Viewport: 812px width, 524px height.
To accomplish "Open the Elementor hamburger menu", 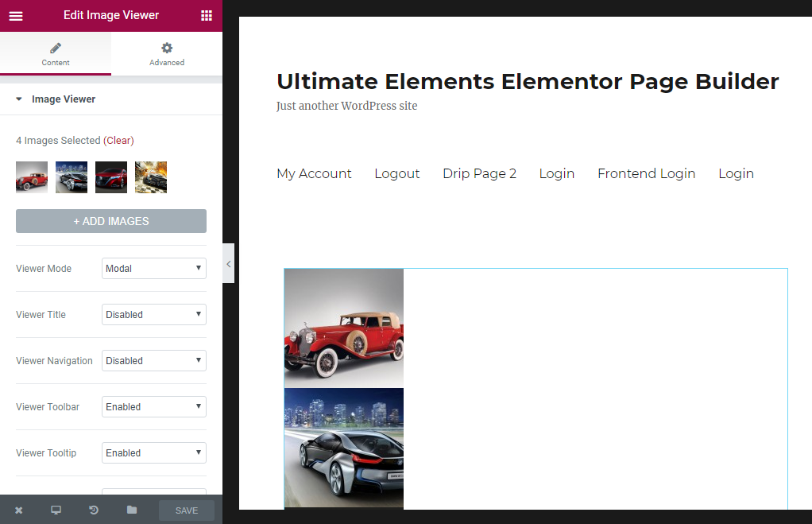I will coord(16,16).
